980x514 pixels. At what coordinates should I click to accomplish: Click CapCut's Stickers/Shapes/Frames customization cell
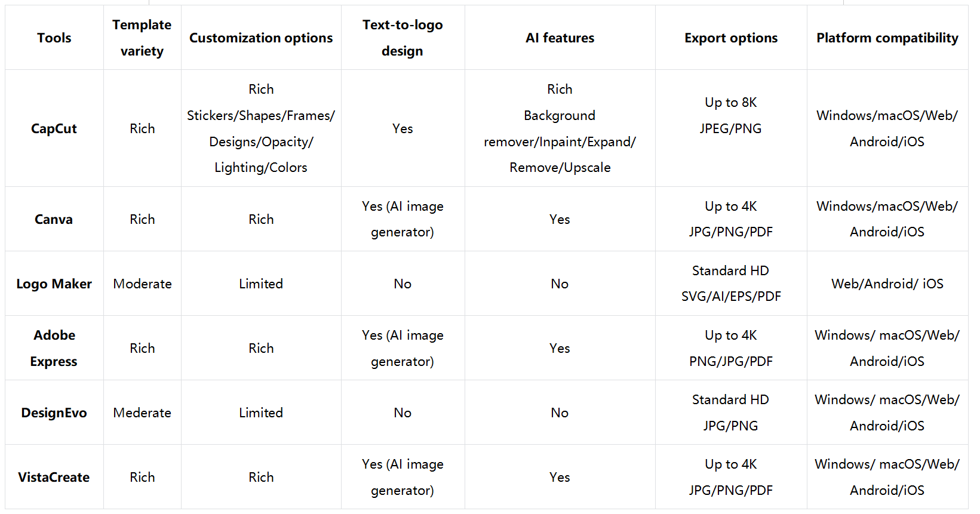(261, 128)
